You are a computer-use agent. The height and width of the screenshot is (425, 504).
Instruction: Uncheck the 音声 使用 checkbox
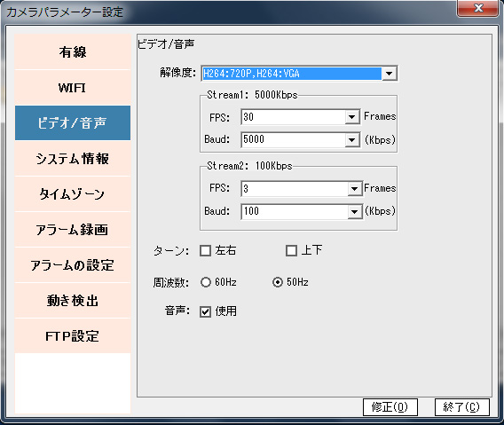pyautogui.click(x=205, y=311)
